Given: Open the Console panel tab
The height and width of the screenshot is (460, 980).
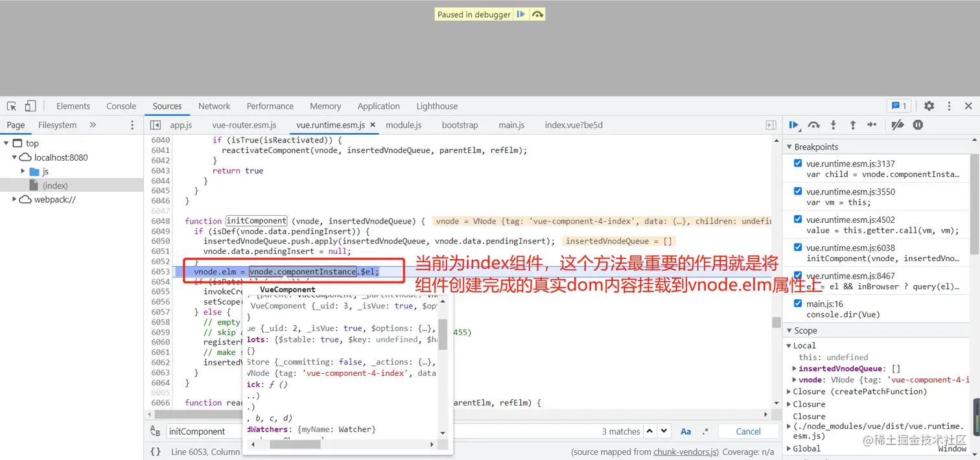Looking at the screenshot, I should tap(121, 106).
